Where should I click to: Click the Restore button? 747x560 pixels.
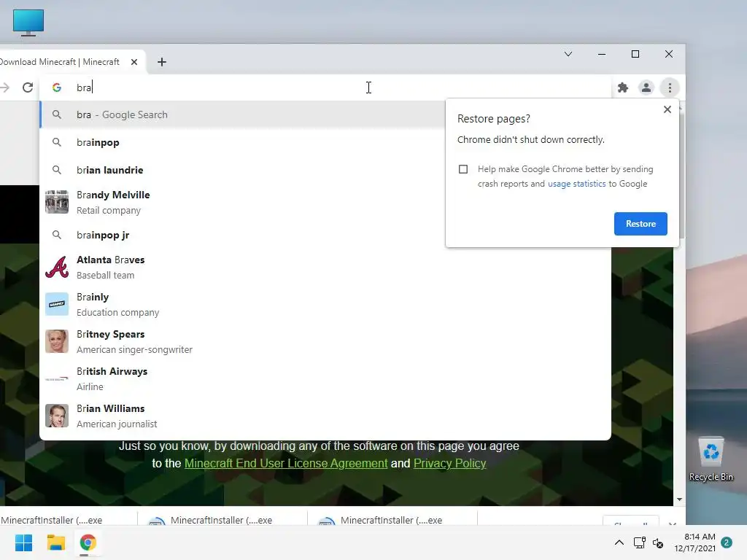pyautogui.click(x=640, y=224)
